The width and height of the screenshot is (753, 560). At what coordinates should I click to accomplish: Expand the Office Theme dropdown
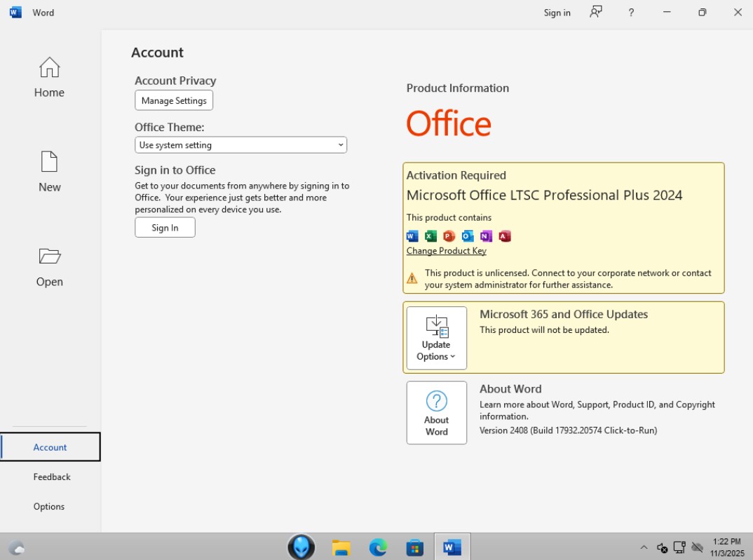coord(240,145)
